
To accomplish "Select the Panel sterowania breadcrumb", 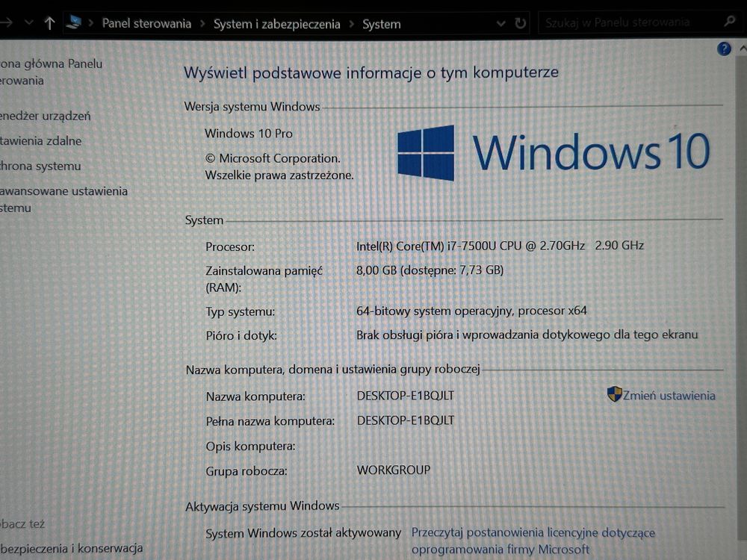I will (x=146, y=23).
